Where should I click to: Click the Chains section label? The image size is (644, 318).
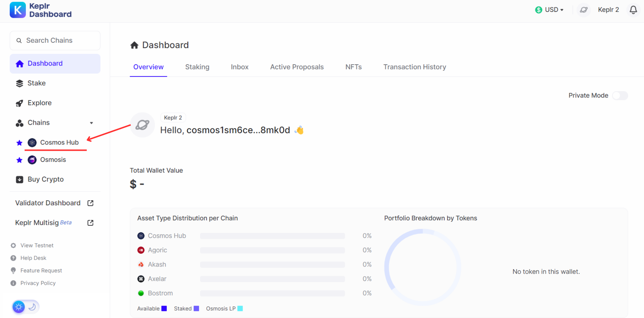tap(39, 122)
